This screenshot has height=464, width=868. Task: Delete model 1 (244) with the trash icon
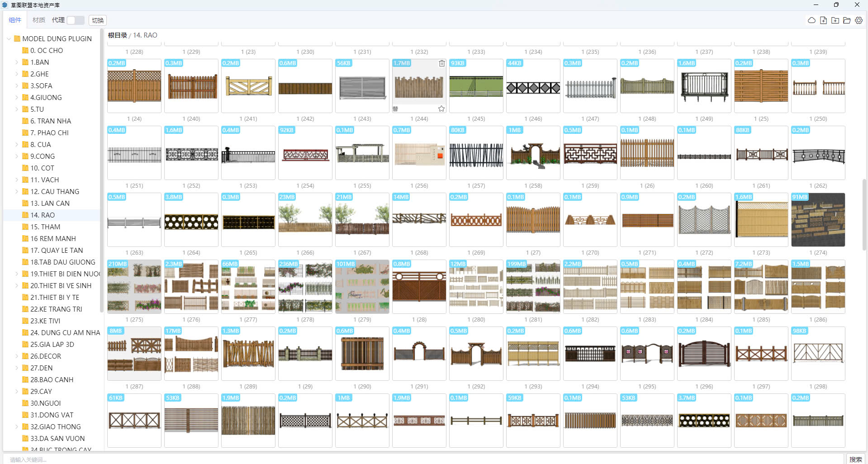click(x=441, y=63)
